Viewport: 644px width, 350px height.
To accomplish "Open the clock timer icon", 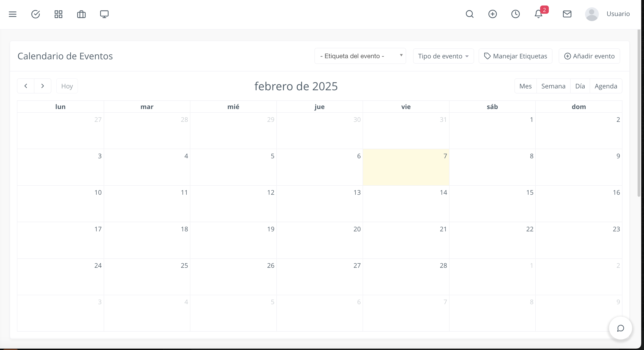I will 515,14.
